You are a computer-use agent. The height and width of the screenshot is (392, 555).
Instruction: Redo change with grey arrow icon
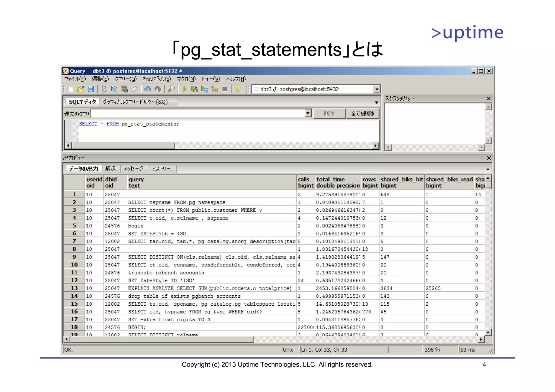(158, 89)
